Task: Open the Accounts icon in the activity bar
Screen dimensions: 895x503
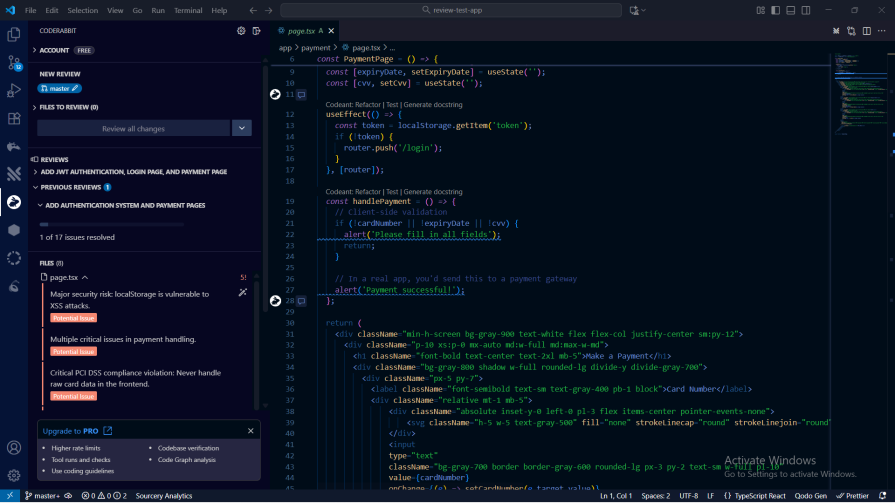Action: click(x=14, y=448)
